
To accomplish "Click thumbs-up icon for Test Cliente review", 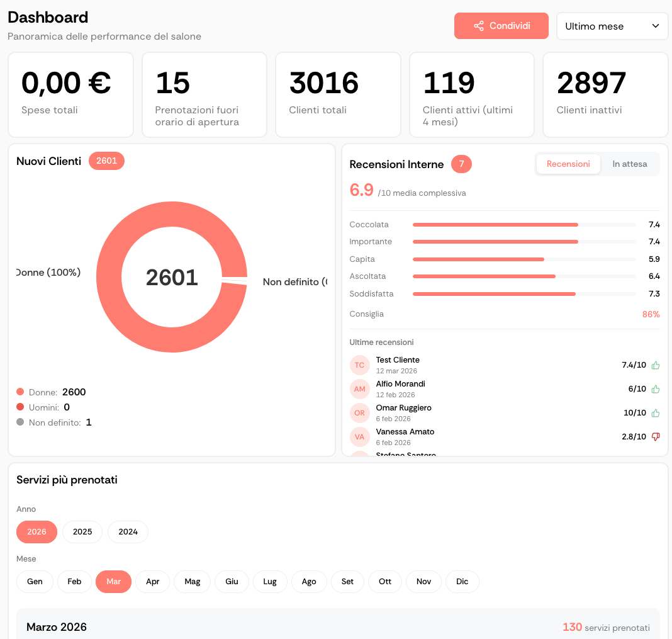I will pos(655,365).
